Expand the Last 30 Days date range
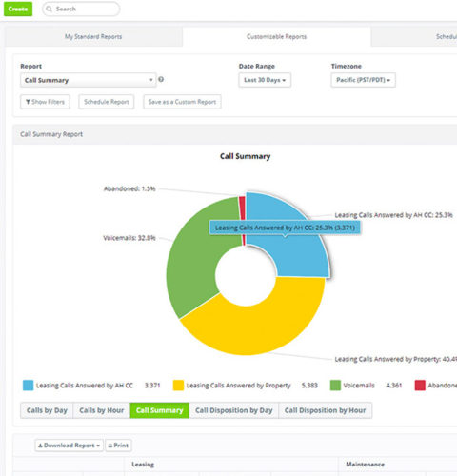This screenshot has width=457, height=476. click(x=265, y=80)
